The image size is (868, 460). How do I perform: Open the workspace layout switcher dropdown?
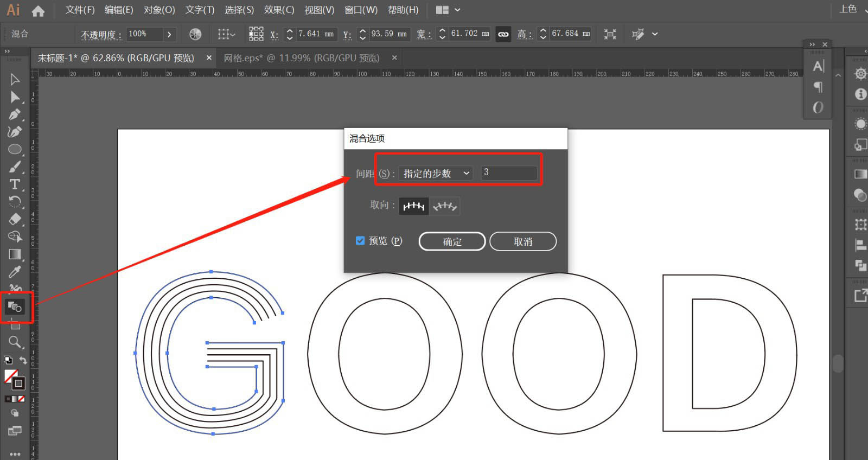(x=448, y=10)
